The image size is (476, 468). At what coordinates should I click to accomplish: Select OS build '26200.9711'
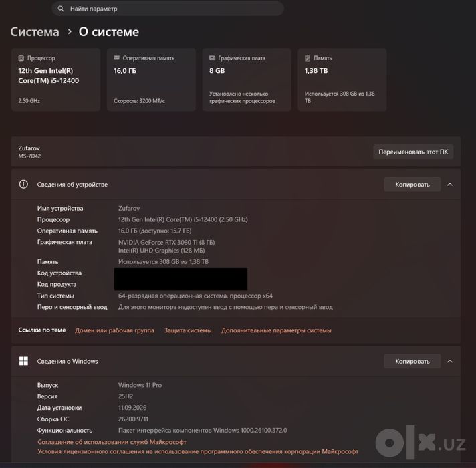pos(133,419)
